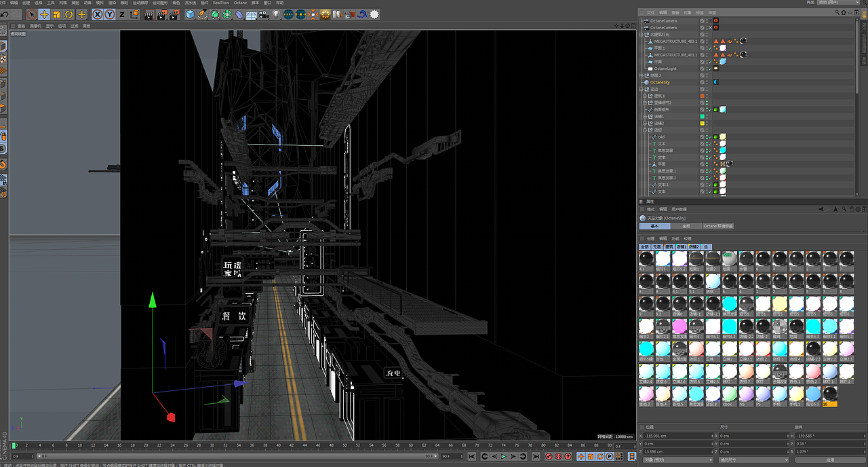Toggle Y-axis lock button
The image size is (868, 467).
[x=109, y=14]
